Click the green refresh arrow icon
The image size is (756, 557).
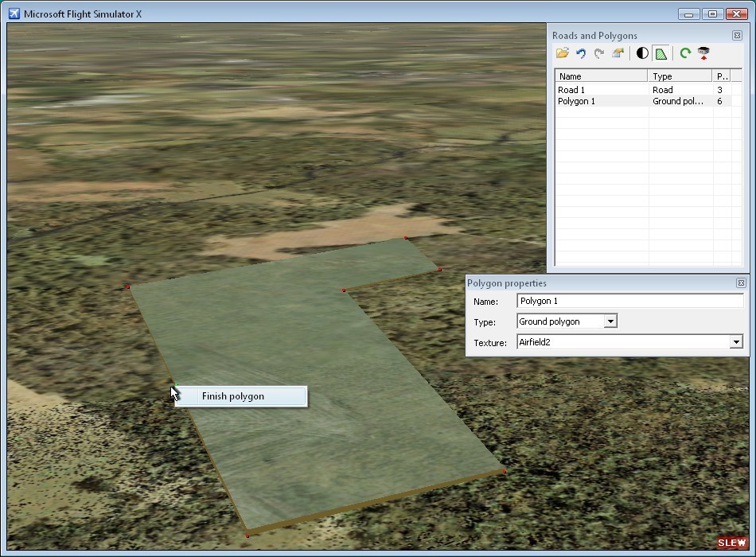[685, 53]
